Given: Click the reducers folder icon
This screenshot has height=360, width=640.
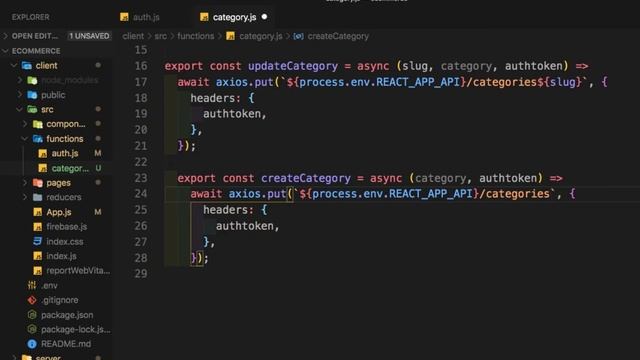Looking at the screenshot, I should (38, 197).
